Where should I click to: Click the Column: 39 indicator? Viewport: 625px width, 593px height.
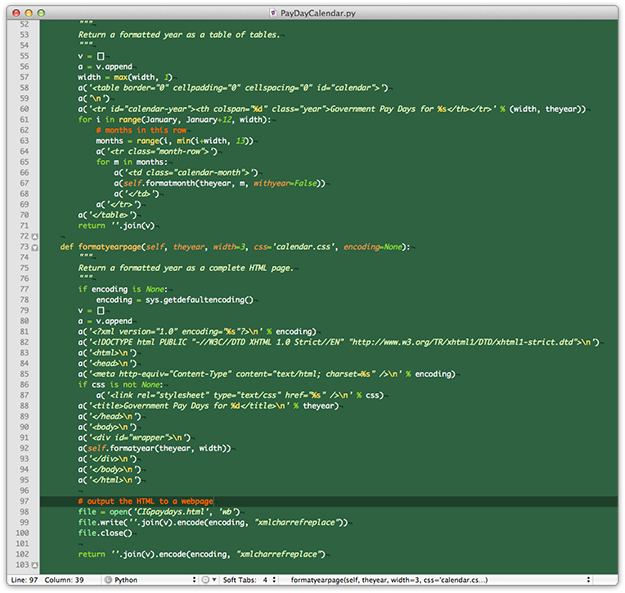click(64, 580)
